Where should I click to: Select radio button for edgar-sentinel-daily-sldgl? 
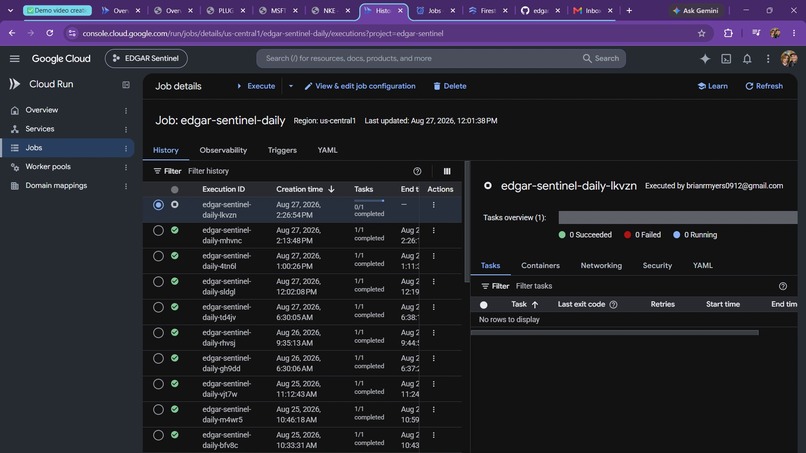click(158, 282)
